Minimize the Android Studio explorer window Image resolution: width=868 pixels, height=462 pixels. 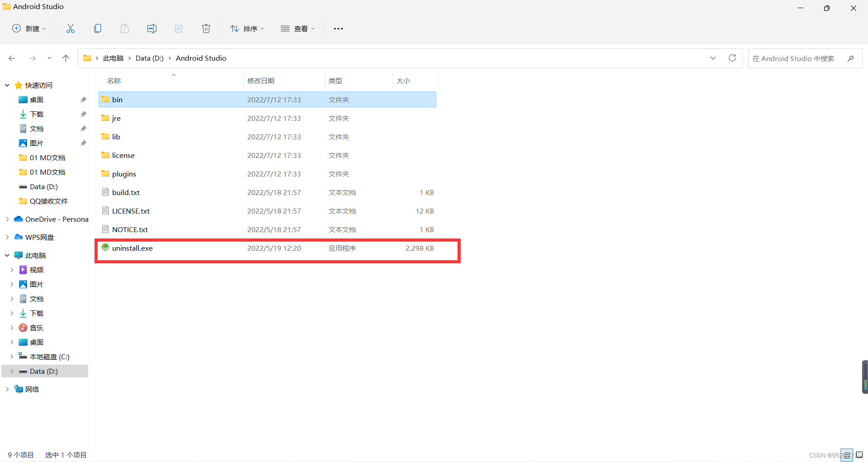pos(801,8)
